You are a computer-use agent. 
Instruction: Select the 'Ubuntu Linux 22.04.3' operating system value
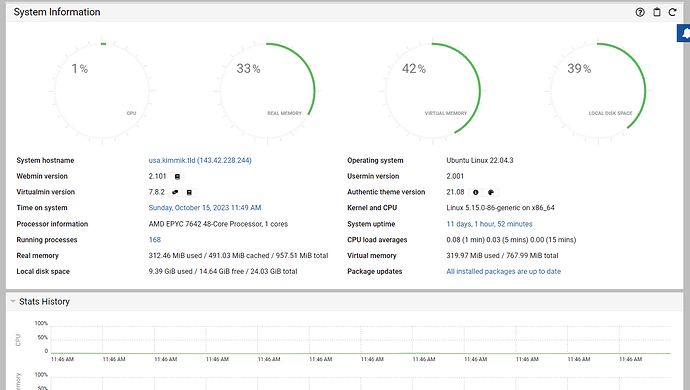pos(480,160)
